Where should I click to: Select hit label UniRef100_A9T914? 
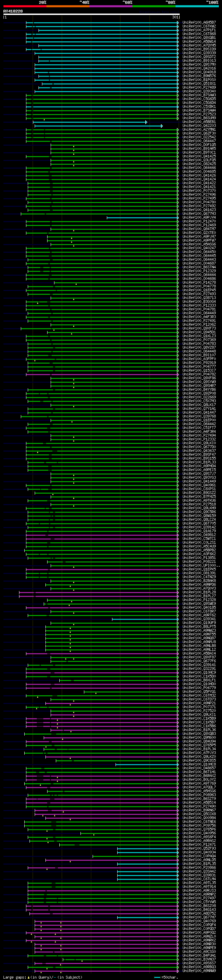pyautogui.click(x=199, y=886)
